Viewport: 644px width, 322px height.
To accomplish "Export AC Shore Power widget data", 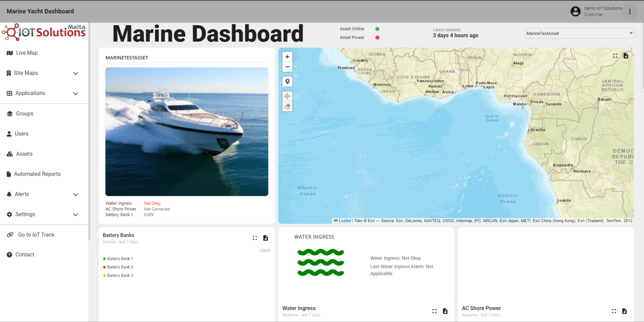I will (x=624, y=311).
